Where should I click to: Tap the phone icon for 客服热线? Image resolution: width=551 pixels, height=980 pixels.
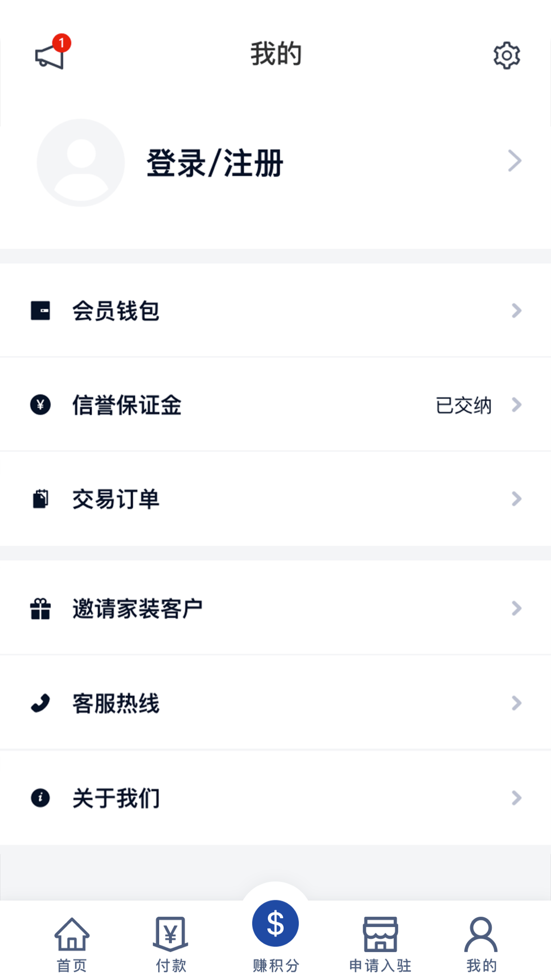tap(40, 703)
